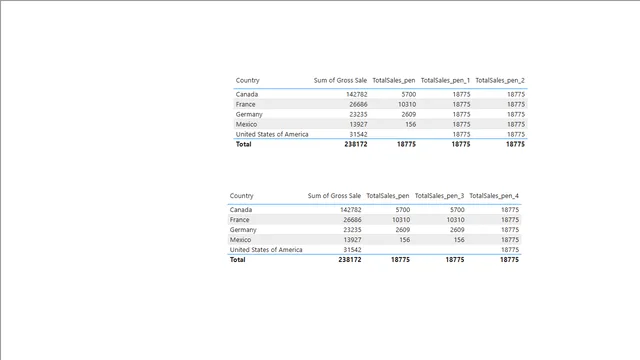Click USA's 18775 under TotalSales_pen_2
Viewport: 640px width, 360px height.
[516, 134]
